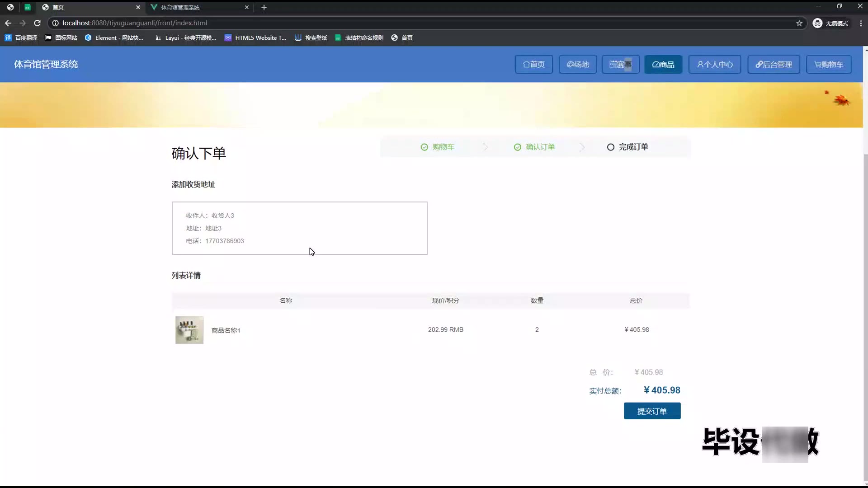Bookmark page with the star icon
Image resolution: width=868 pixels, height=488 pixels.
coord(799,23)
